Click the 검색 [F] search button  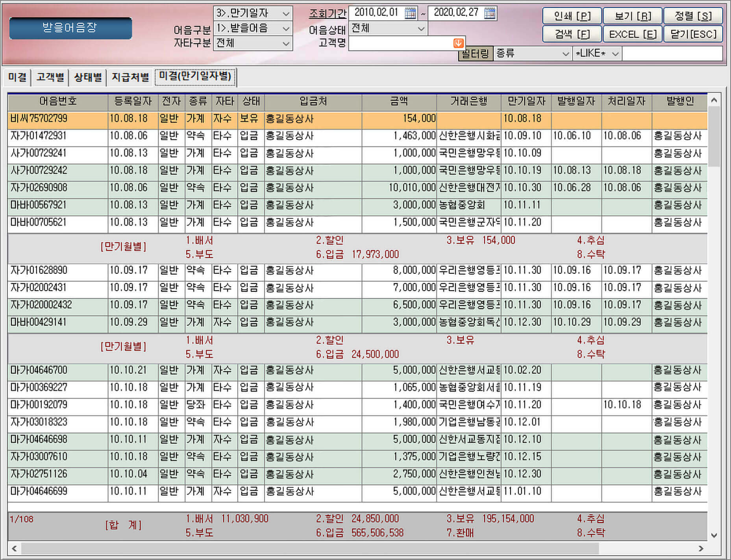tap(572, 34)
